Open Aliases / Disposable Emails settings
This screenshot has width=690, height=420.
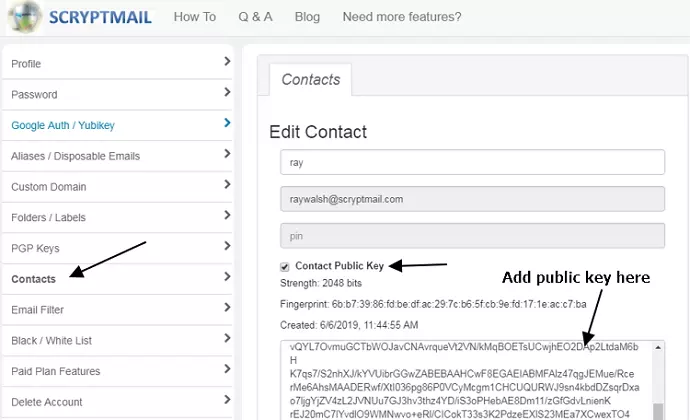(76, 156)
